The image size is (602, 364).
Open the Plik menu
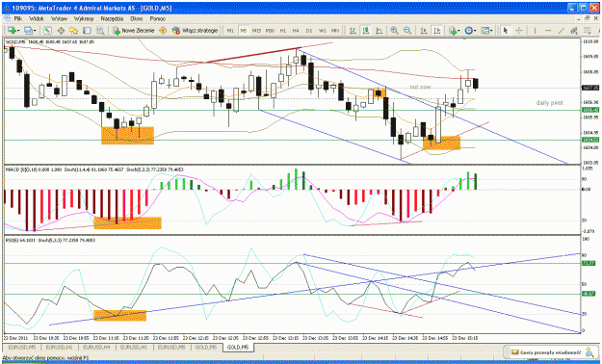18,18
